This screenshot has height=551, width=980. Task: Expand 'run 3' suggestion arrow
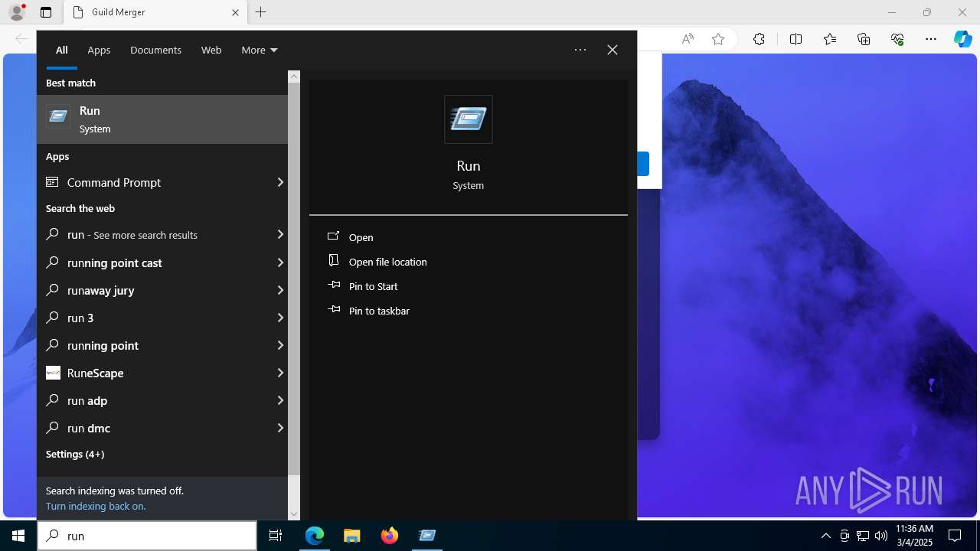(280, 318)
